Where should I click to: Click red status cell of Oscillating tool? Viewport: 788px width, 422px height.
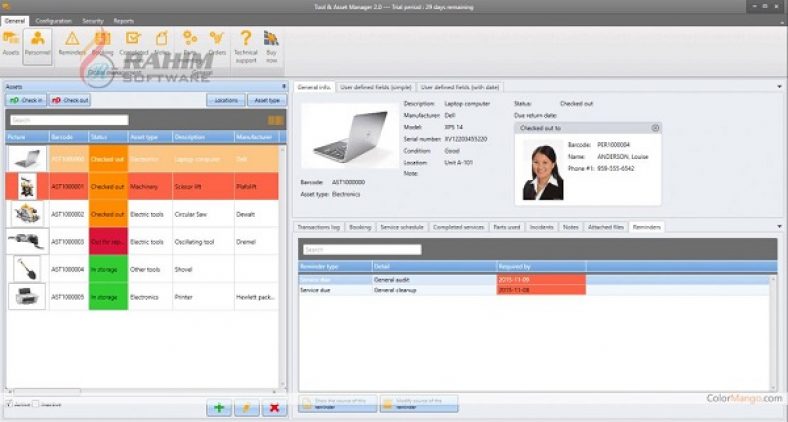tap(108, 242)
